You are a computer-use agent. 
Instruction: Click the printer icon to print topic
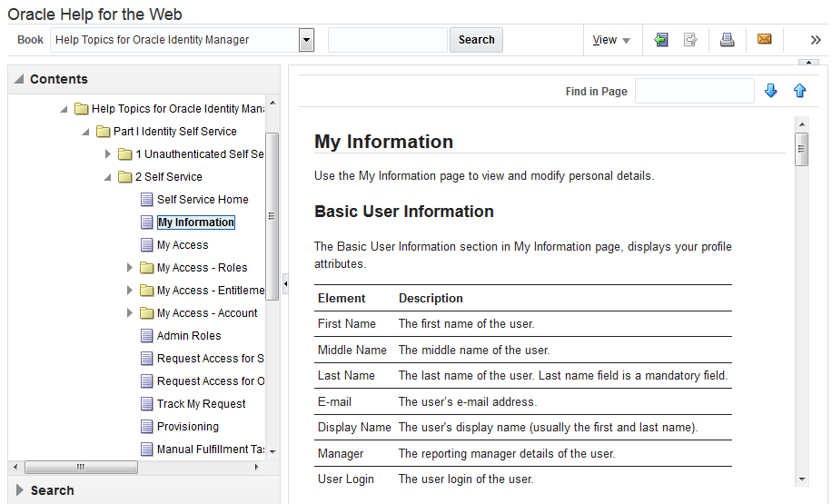[x=727, y=40]
